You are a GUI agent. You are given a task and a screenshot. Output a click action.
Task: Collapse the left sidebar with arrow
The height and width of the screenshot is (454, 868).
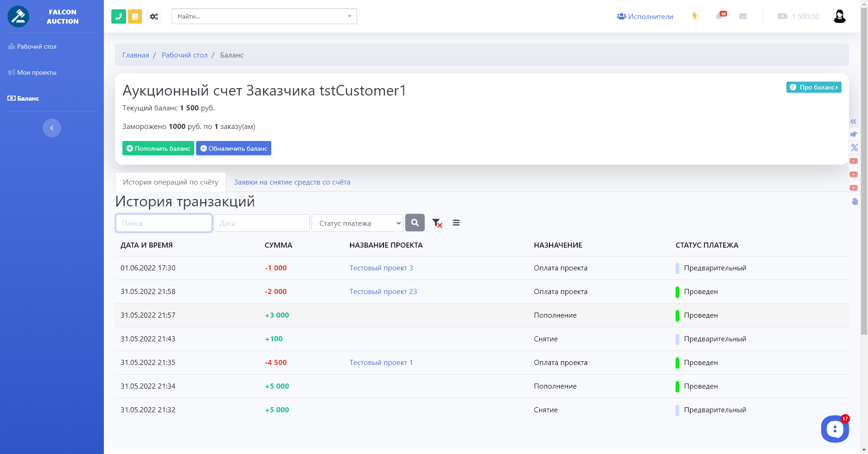coord(52,128)
